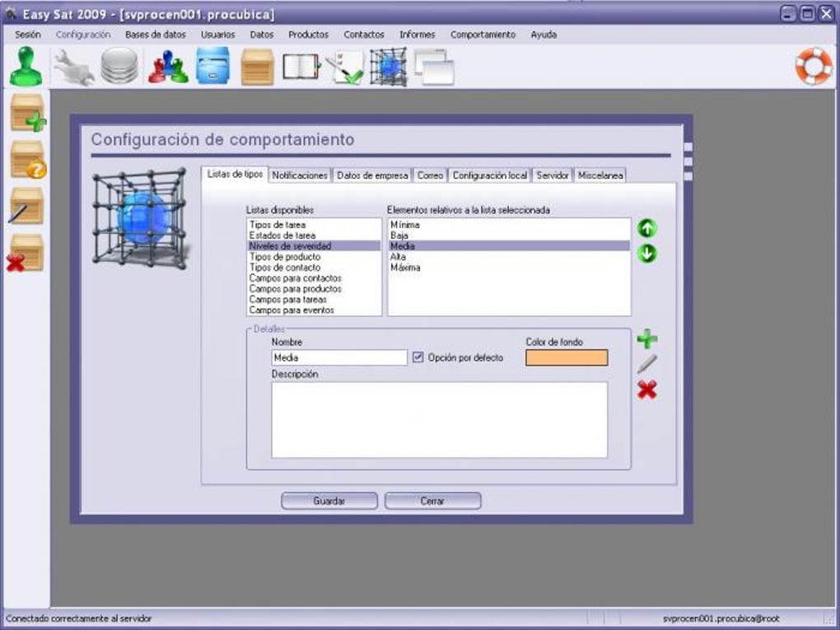
Task: Add a new element with the green plus icon
Action: coord(647,338)
